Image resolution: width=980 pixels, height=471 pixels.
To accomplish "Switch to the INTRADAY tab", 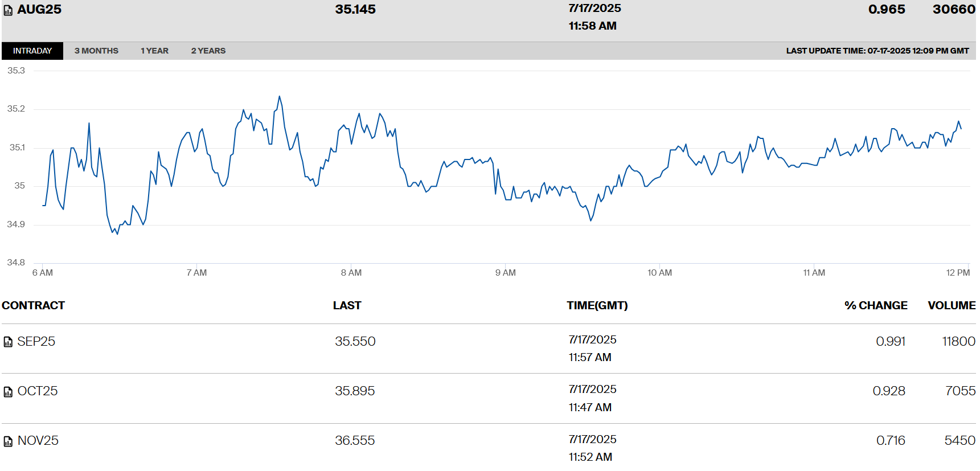I will click(32, 51).
